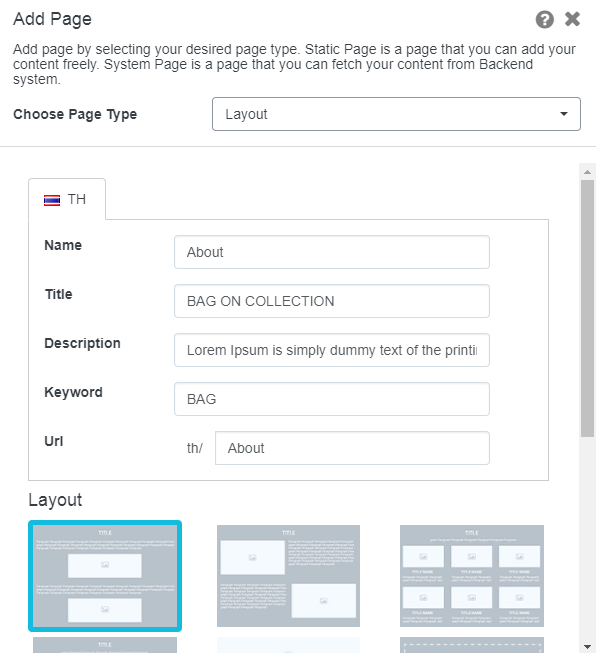Click the vertical scrollbar thumb

(587, 309)
